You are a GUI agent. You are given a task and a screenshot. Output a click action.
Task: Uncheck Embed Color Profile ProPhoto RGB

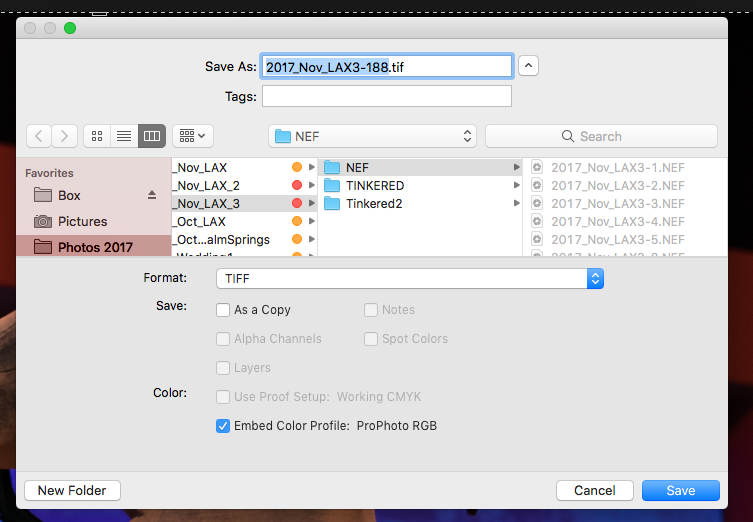tap(223, 425)
